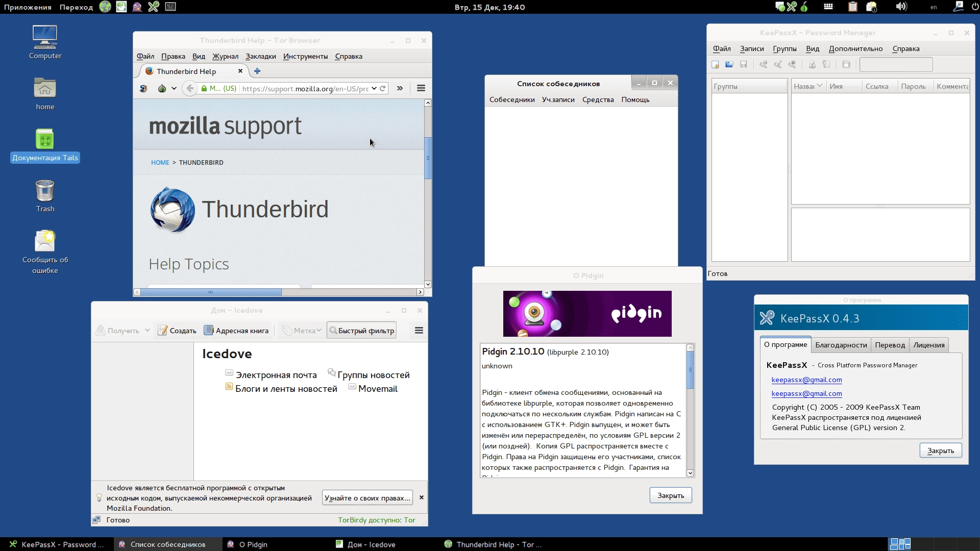Click the Tor onion tray icon
Viewport: 980px width, 551px height.
(804, 7)
